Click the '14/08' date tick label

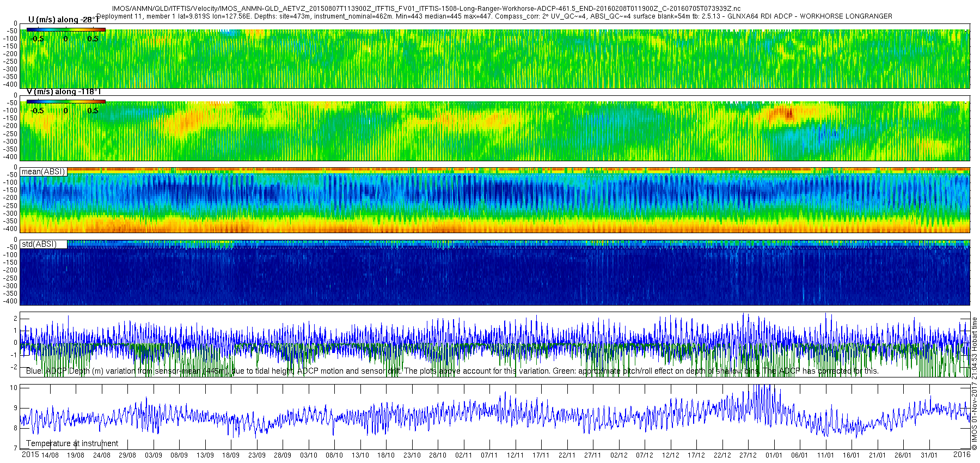tap(50, 455)
